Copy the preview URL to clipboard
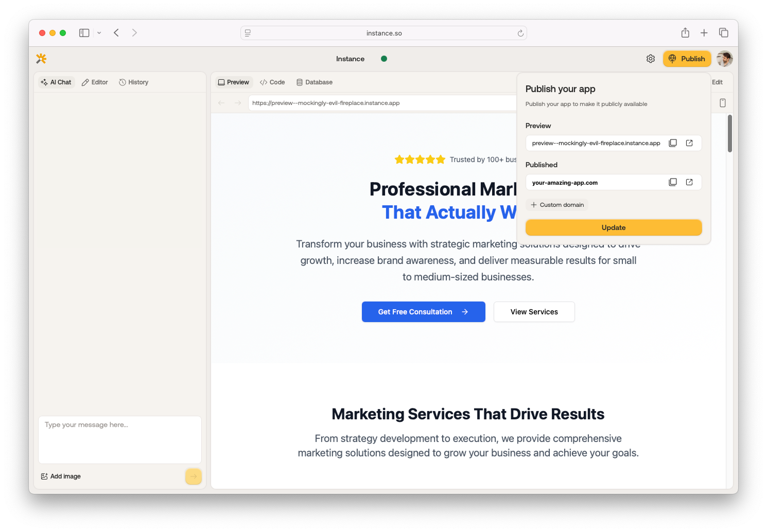Viewport: 767px width, 532px height. tap(673, 143)
